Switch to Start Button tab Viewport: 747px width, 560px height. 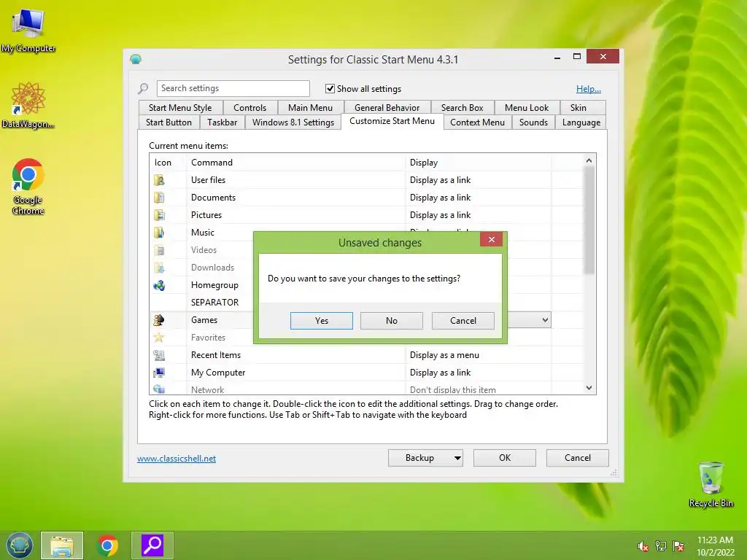(169, 122)
